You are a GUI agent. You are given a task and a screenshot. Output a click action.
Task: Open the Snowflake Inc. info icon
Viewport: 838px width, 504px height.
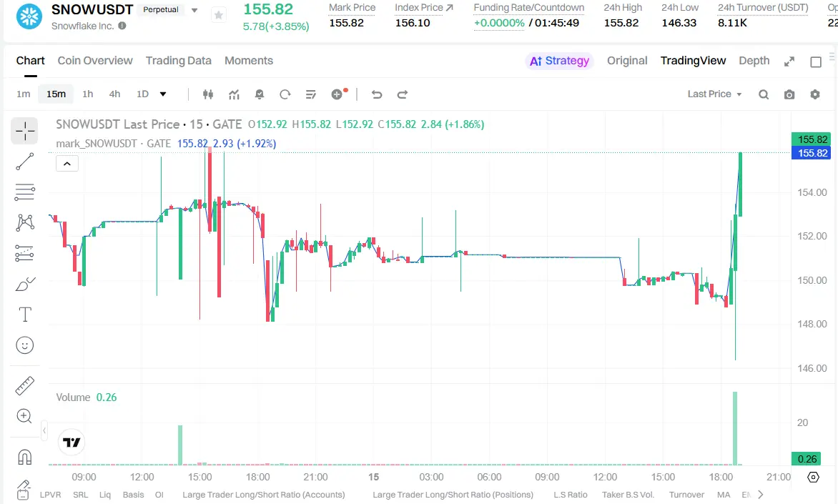pyautogui.click(x=122, y=26)
